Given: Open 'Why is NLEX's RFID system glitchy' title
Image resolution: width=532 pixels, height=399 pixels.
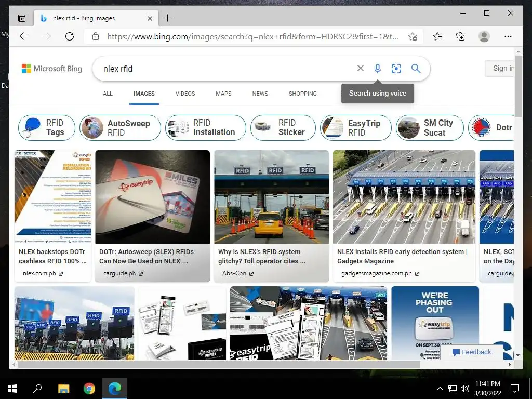Looking at the screenshot, I should [x=262, y=257].
